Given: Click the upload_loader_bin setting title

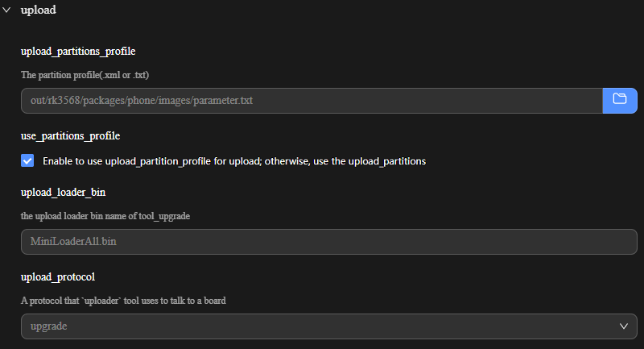Looking at the screenshot, I should point(63,193).
